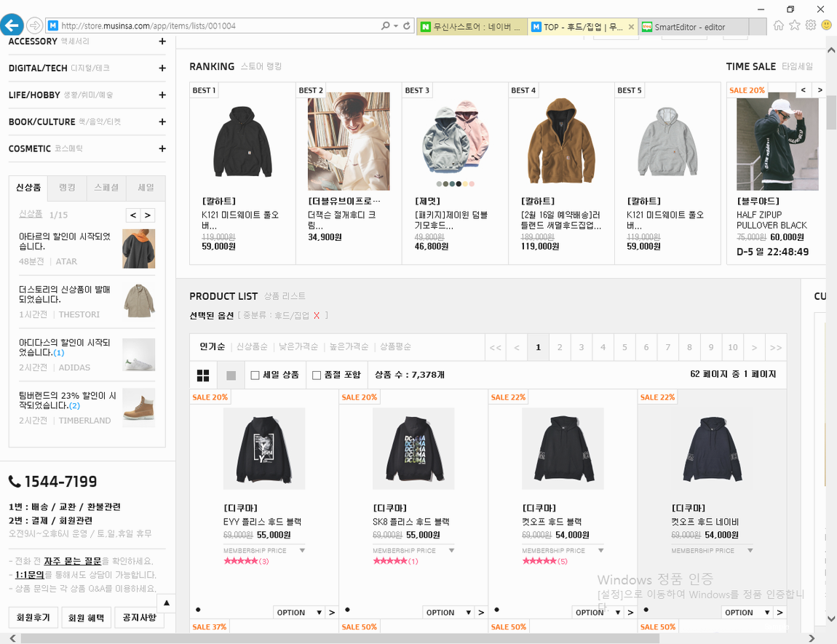The width and height of the screenshot is (837, 644).
Task: Expand the COSMETIC category
Action: coord(162,148)
